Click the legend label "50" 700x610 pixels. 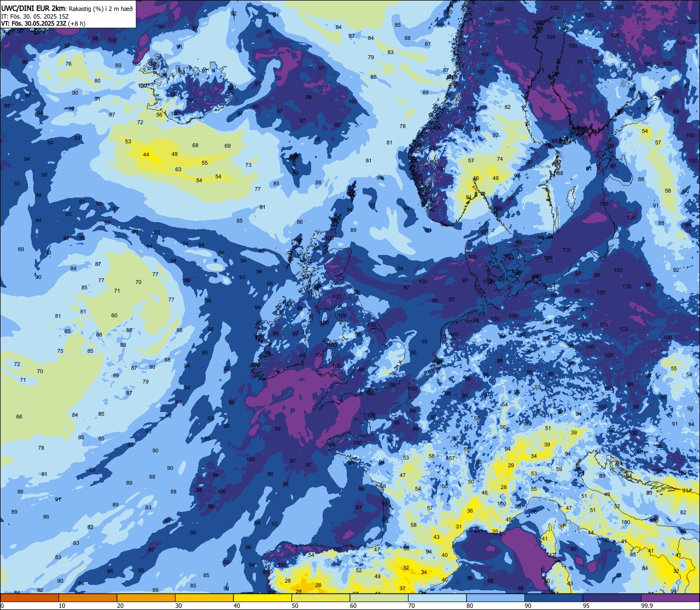(295, 606)
